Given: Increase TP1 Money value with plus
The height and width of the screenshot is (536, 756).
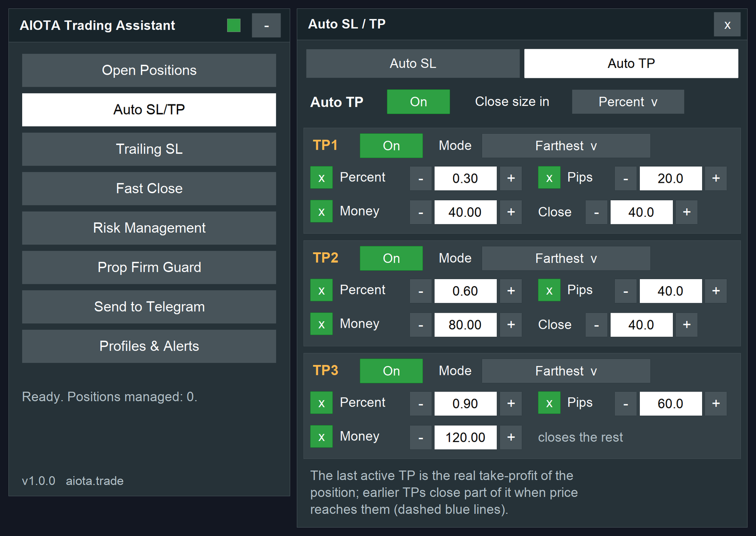Looking at the screenshot, I should coord(511,212).
